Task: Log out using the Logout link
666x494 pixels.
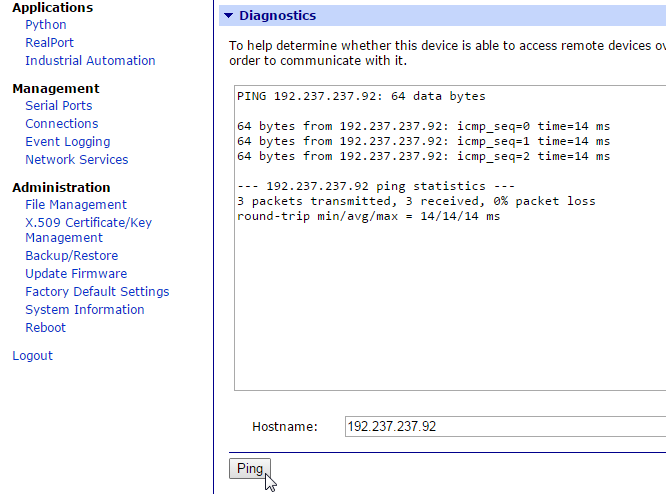Action: (x=32, y=356)
